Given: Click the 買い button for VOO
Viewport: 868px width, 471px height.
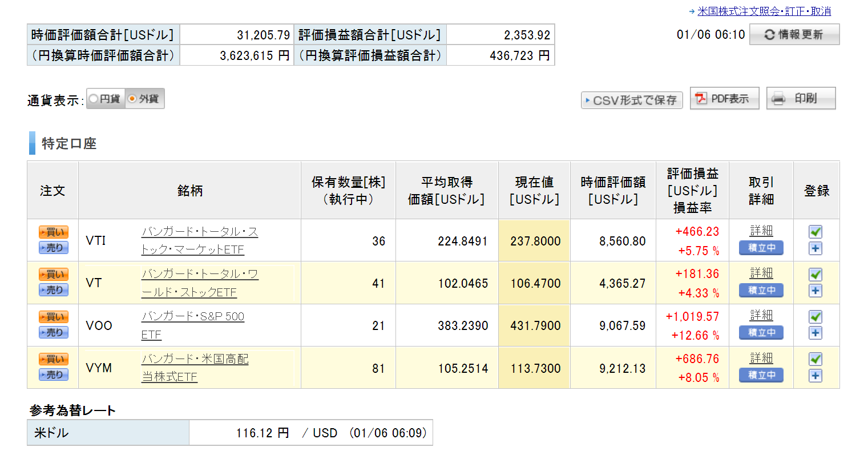Looking at the screenshot, I should coord(54,317).
